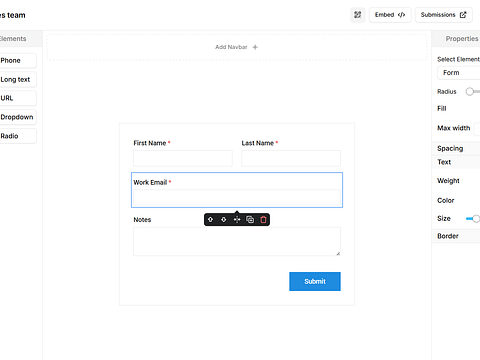
Task: Adjust the Radius slider handle
Action: point(470,92)
